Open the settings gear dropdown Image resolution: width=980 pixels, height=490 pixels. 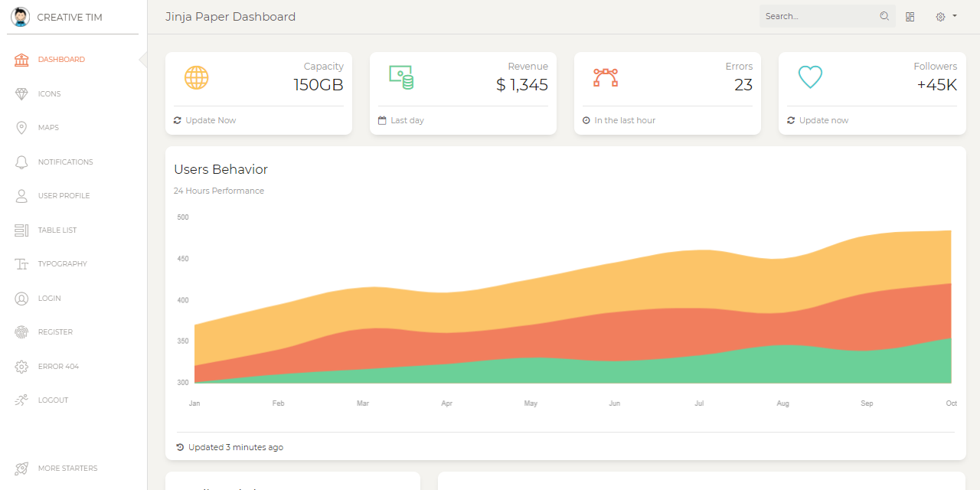(x=940, y=16)
